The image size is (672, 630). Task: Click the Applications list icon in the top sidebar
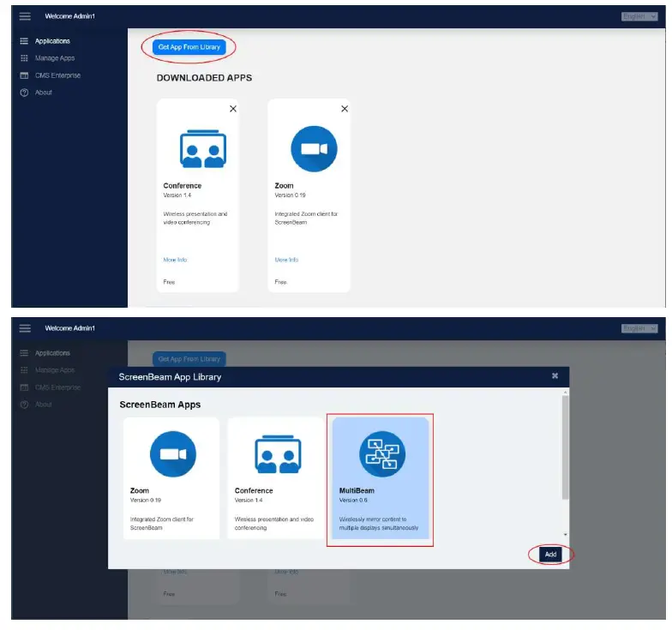[24, 41]
